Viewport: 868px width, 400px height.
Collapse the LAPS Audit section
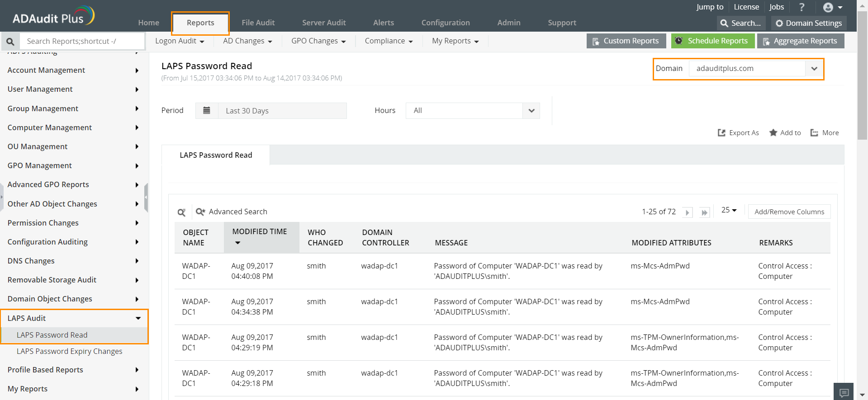[138, 318]
